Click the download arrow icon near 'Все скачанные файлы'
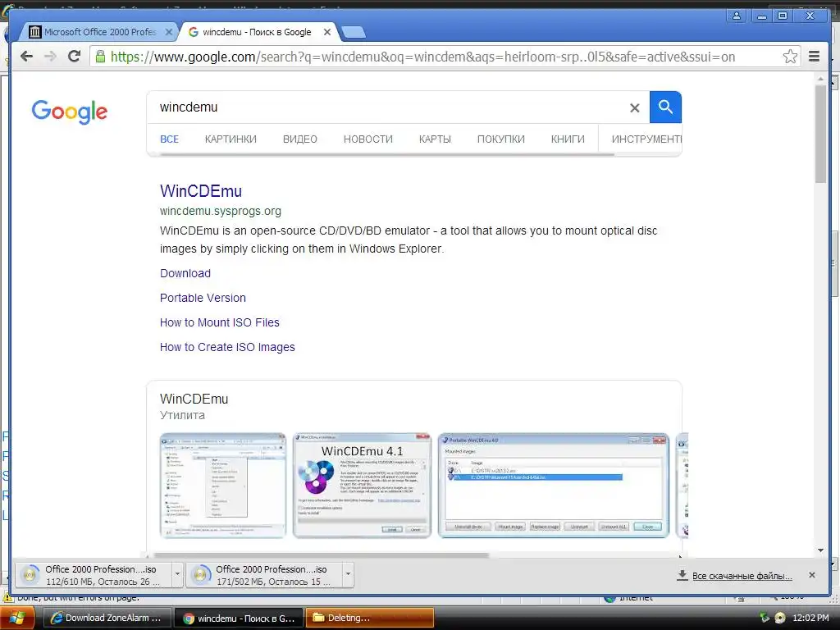 click(x=682, y=575)
